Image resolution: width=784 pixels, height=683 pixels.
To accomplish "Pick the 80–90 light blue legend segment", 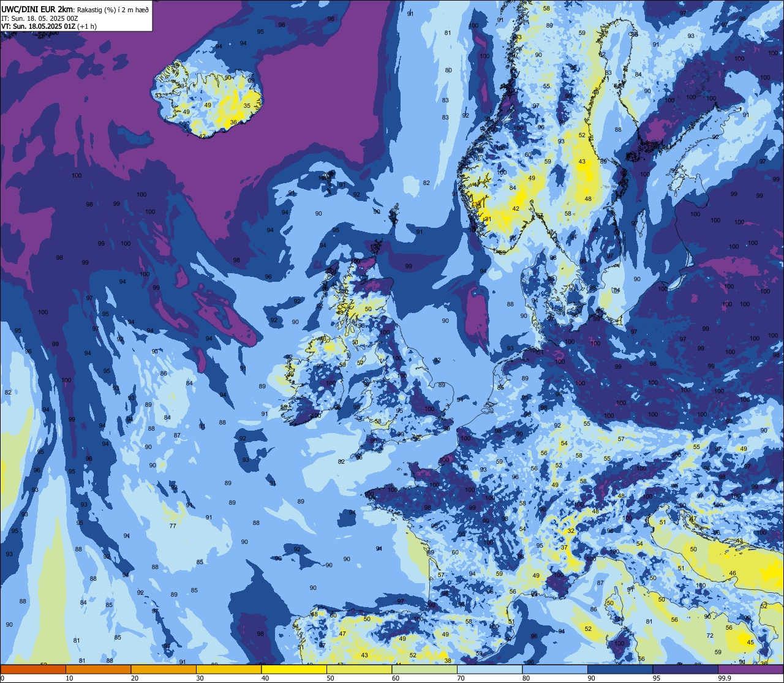I will coord(555,670).
